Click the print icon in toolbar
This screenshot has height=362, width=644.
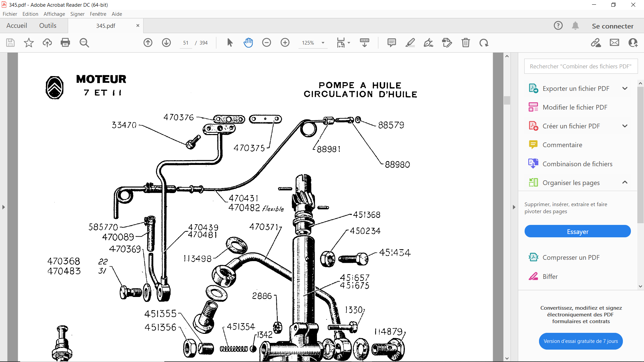point(65,43)
